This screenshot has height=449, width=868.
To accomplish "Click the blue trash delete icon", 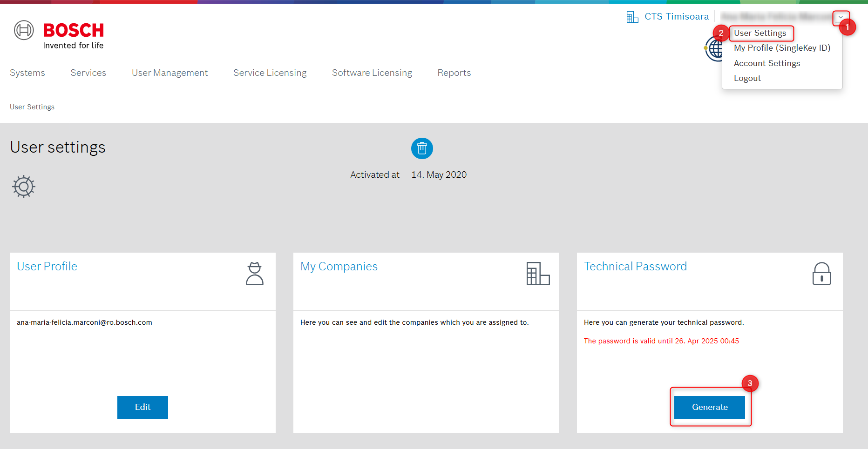I will [x=422, y=148].
